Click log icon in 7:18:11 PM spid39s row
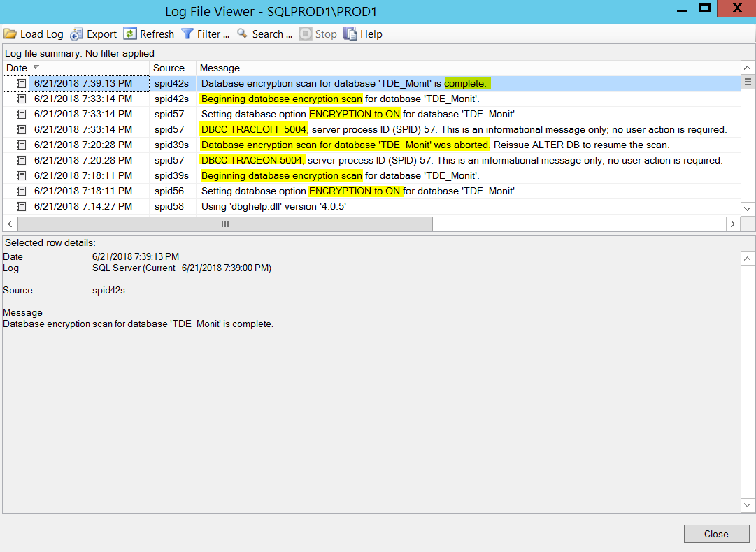This screenshot has height=552, width=756. [22, 176]
